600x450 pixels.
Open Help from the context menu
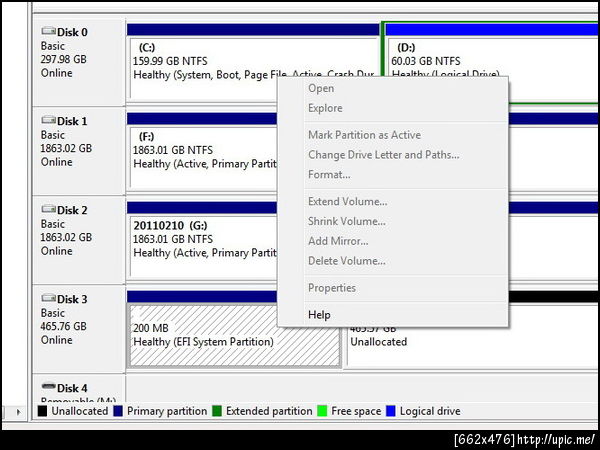pyautogui.click(x=393, y=315)
